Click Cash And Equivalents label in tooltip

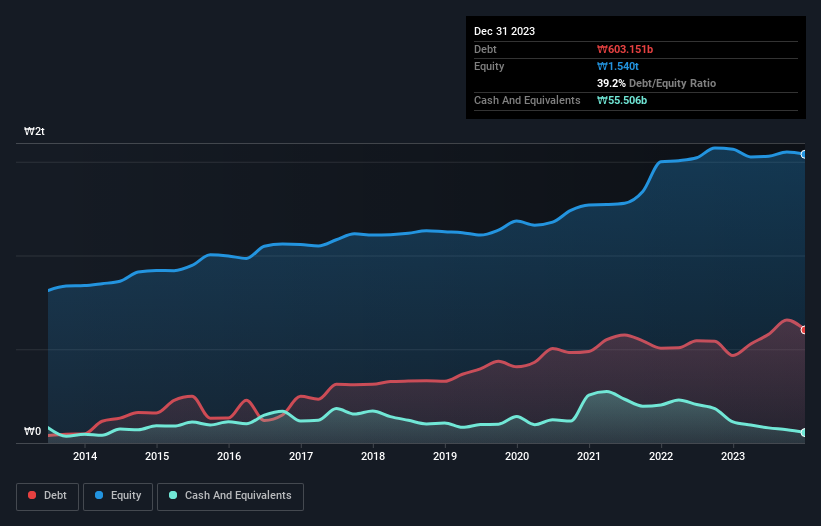tap(527, 100)
